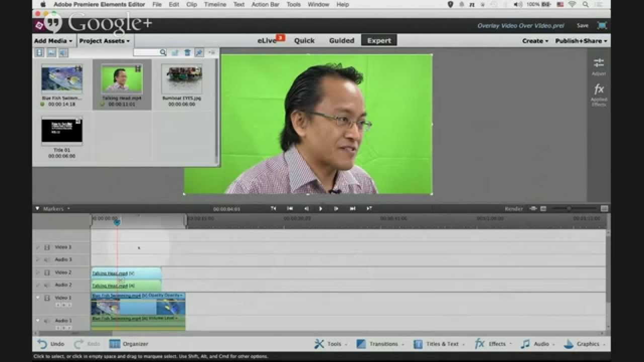Select Talking Head.mp4 thumbnail
644x362 pixels.
tap(122, 79)
